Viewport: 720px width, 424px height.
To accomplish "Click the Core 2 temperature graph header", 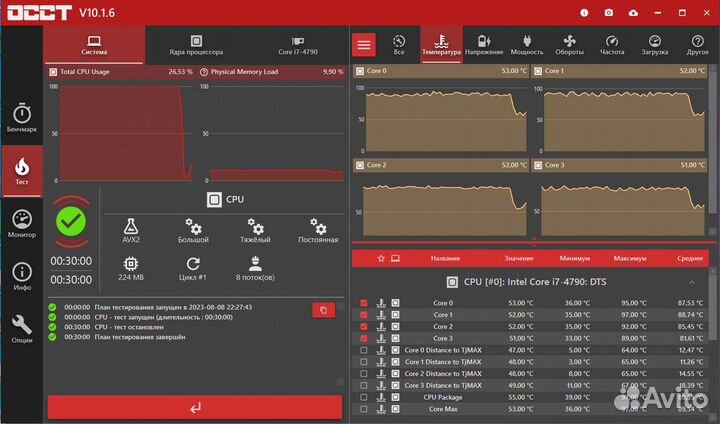I will pos(440,165).
